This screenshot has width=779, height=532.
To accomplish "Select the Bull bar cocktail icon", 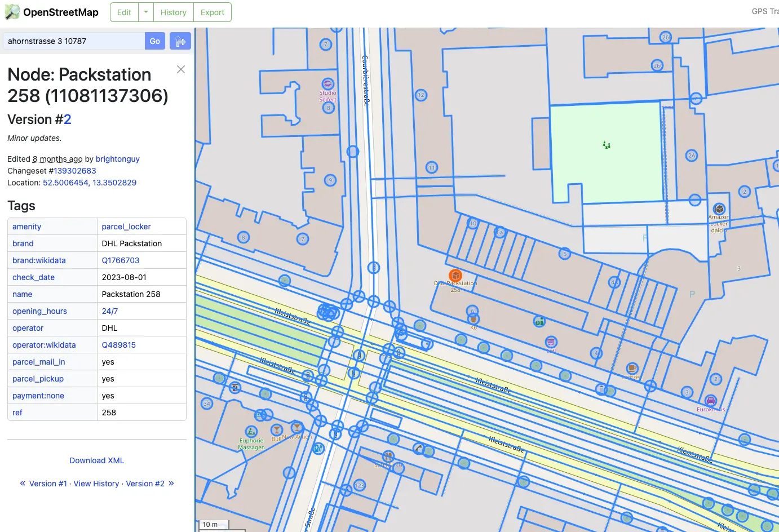I will [277, 430].
